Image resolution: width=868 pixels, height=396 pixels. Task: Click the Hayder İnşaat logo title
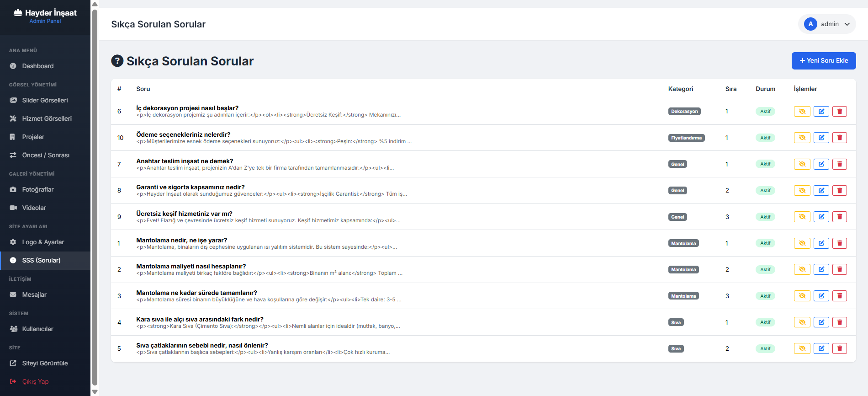point(45,13)
